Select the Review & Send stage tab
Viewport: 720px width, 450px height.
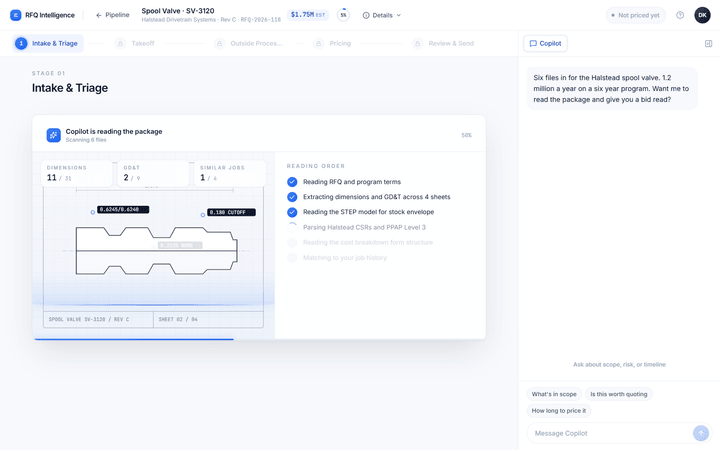443,43
